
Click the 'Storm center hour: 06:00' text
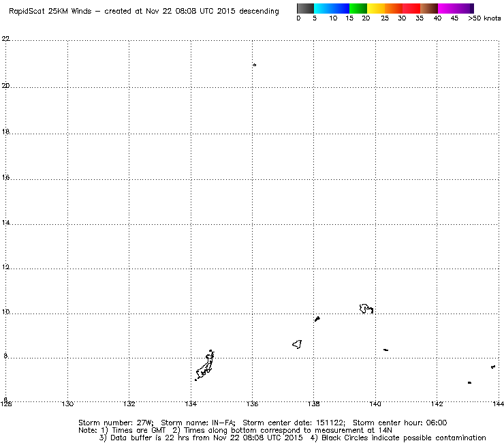[400, 423]
